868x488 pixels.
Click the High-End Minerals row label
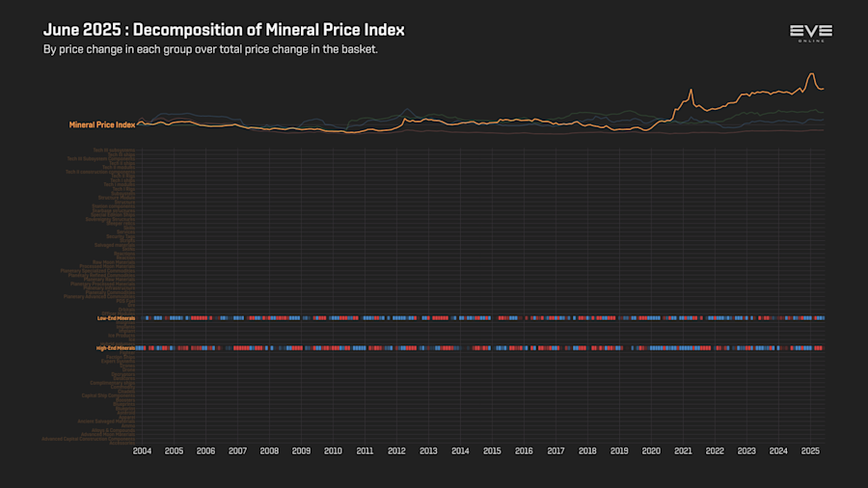pyautogui.click(x=115, y=348)
